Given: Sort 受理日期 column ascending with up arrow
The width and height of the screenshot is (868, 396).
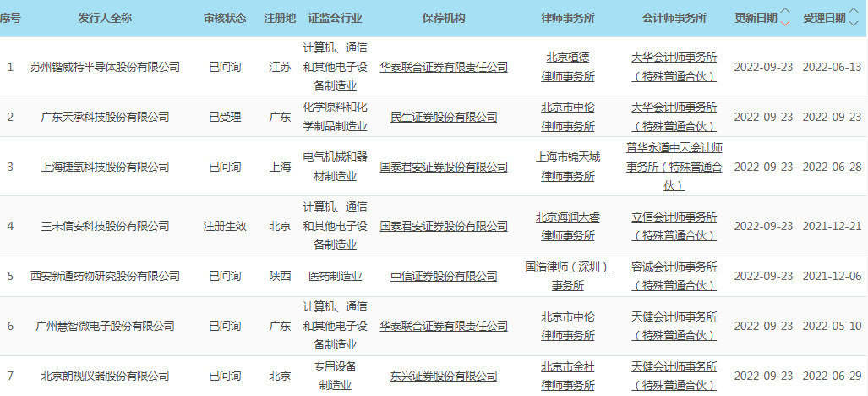Looking at the screenshot, I should (x=854, y=12).
